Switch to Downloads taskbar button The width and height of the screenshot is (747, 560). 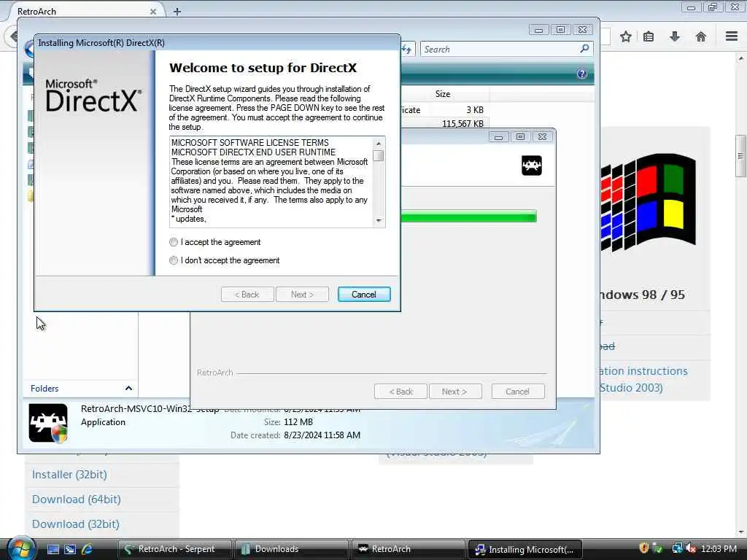pyautogui.click(x=291, y=549)
